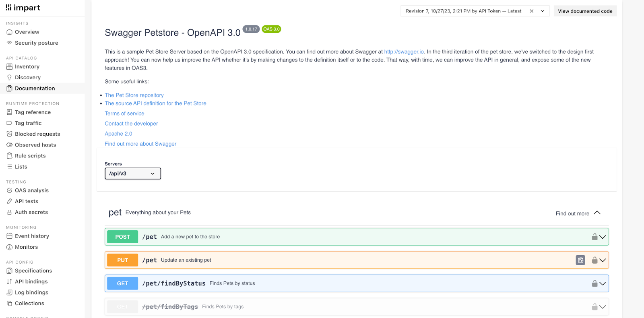Image resolution: width=644 pixels, height=318 pixels.
Task: Click the Auth secrets lock icon
Action: coord(9,212)
